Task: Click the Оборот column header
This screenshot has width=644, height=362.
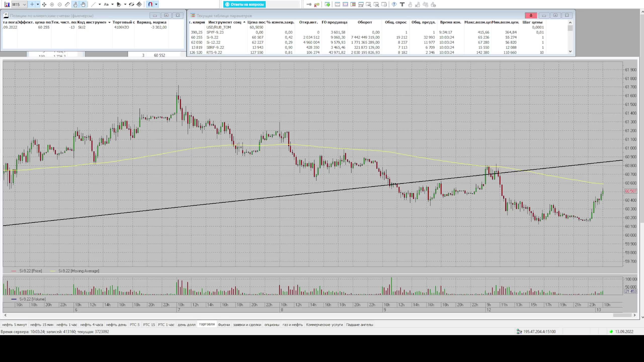Action: point(365,22)
